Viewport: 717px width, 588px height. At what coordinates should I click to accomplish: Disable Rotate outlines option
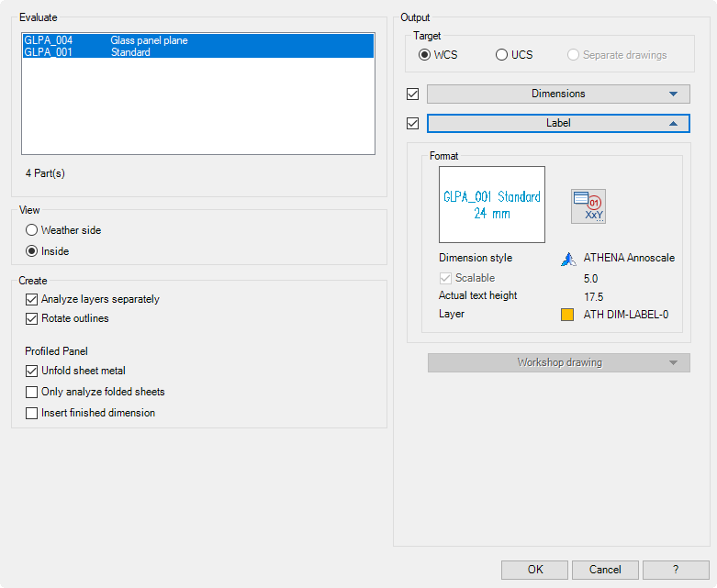[32, 318]
